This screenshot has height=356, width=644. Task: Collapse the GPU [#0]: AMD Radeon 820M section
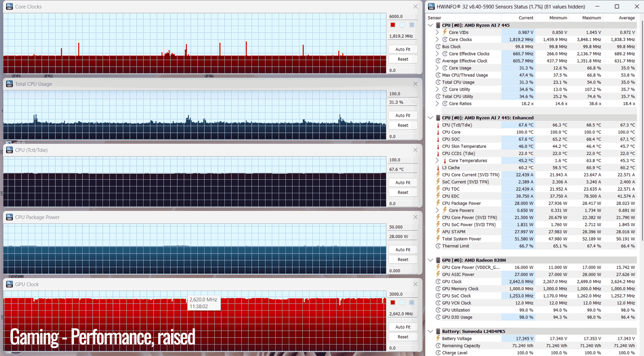431,260
